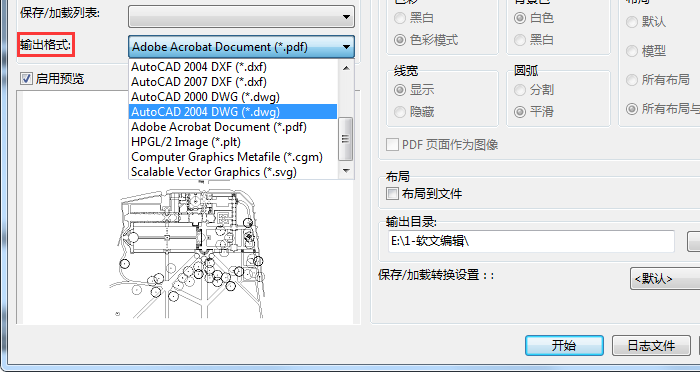The image size is (700, 372).
Task: Open the 保存/加载列表 dropdown
Action: tap(241, 17)
